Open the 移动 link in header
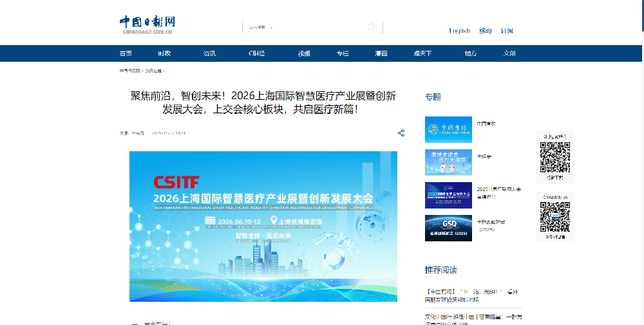The image size is (644, 325). [485, 31]
